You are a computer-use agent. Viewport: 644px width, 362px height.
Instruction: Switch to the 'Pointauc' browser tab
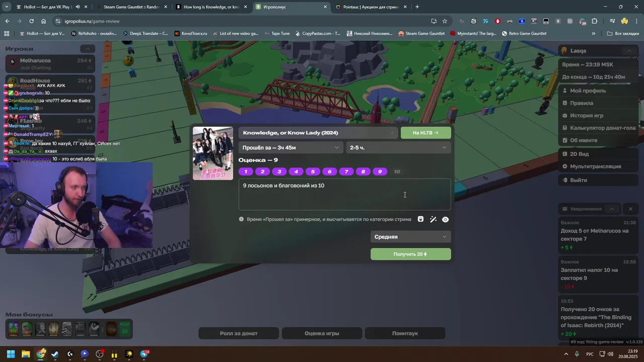coord(370,7)
